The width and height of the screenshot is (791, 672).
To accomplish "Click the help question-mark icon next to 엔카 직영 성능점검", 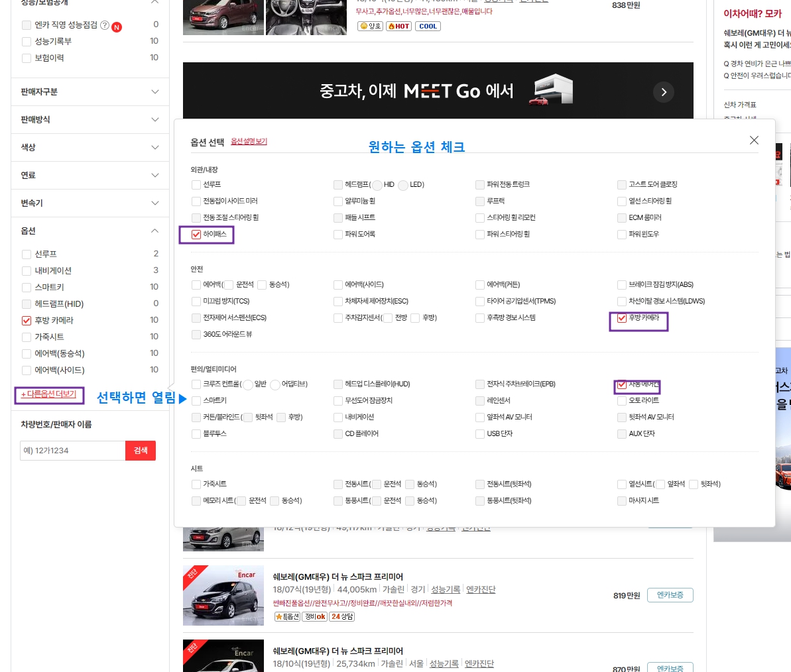I will [x=104, y=25].
